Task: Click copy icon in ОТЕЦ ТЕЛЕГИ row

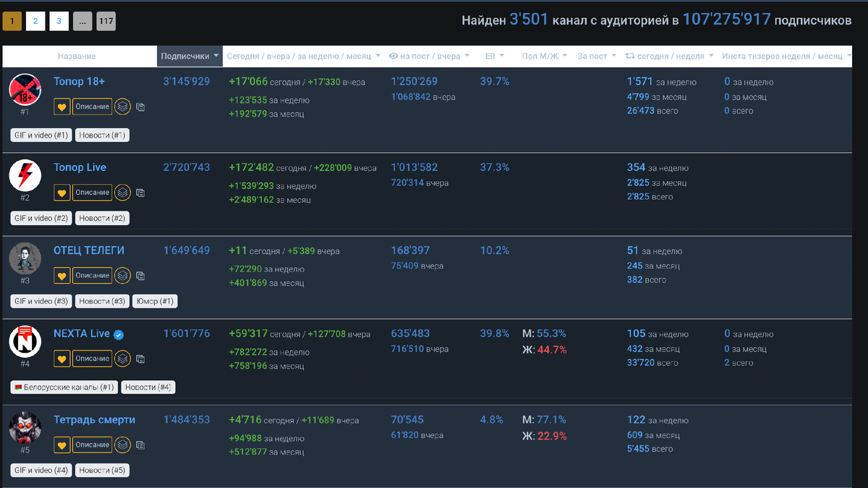Action: (x=140, y=276)
